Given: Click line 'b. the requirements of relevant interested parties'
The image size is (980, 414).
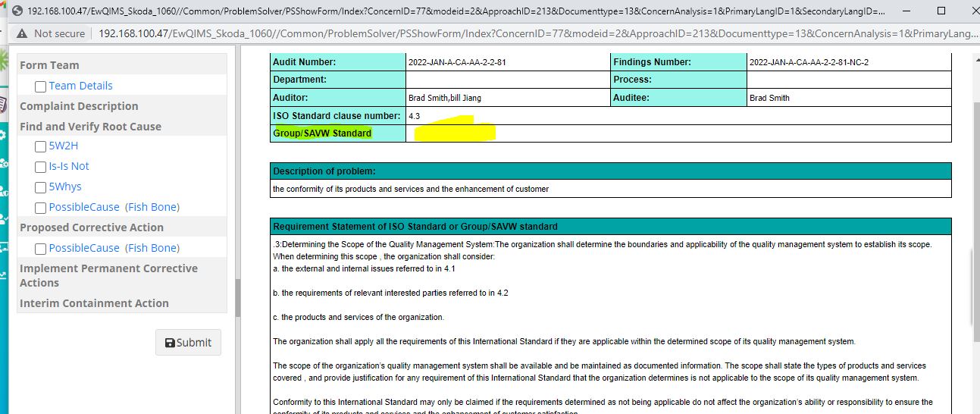Looking at the screenshot, I should (x=390, y=293).
